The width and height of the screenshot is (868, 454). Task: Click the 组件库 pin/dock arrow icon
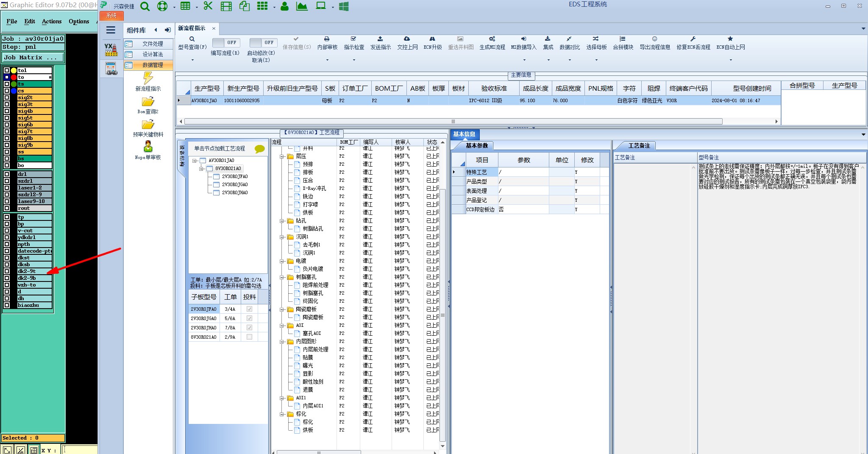(168, 30)
